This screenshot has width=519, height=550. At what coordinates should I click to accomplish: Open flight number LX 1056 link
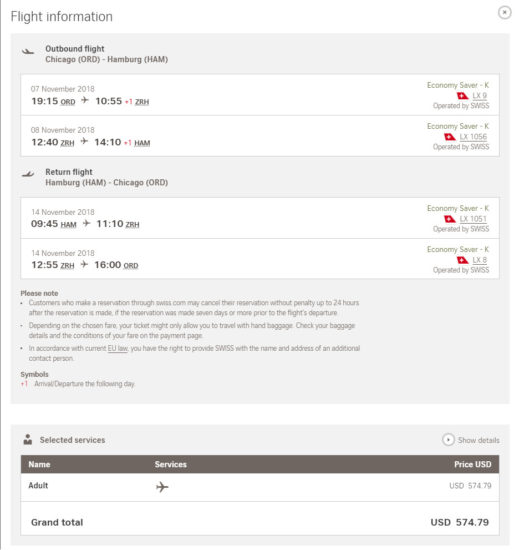point(473,137)
